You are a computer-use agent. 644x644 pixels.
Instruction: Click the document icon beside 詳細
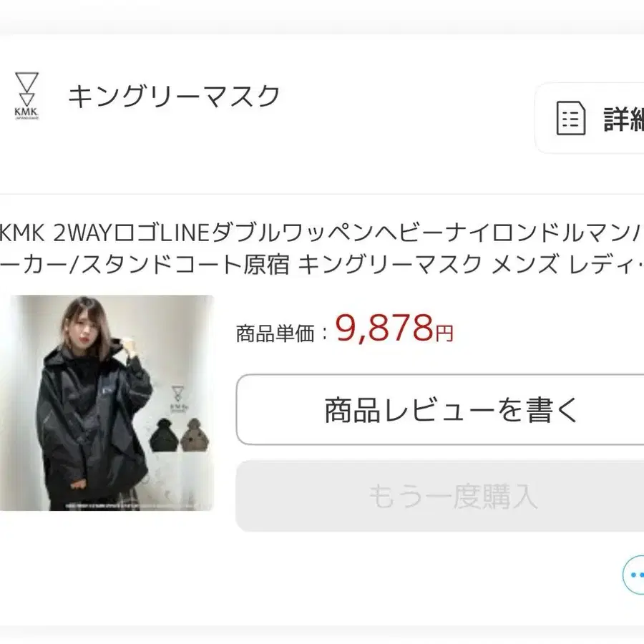(x=570, y=118)
